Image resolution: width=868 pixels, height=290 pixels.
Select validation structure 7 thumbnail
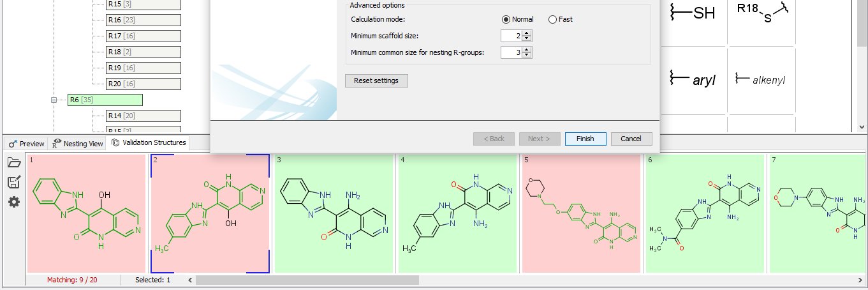[x=818, y=213]
